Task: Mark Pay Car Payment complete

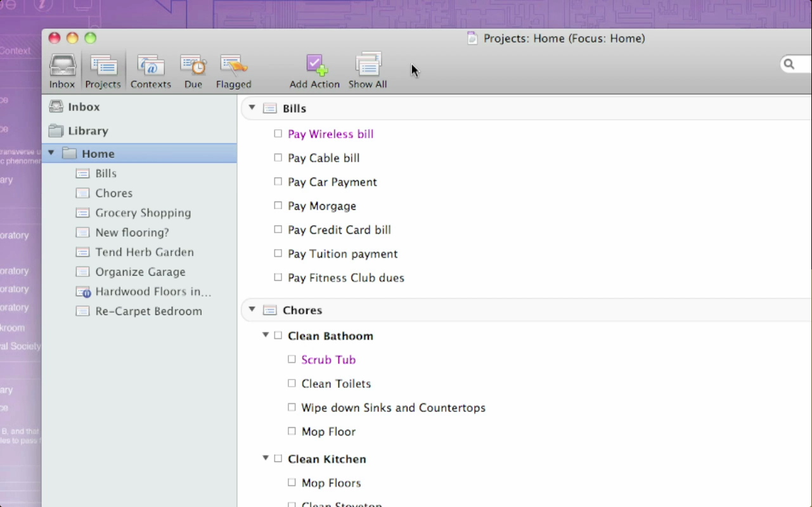Action: click(278, 181)
